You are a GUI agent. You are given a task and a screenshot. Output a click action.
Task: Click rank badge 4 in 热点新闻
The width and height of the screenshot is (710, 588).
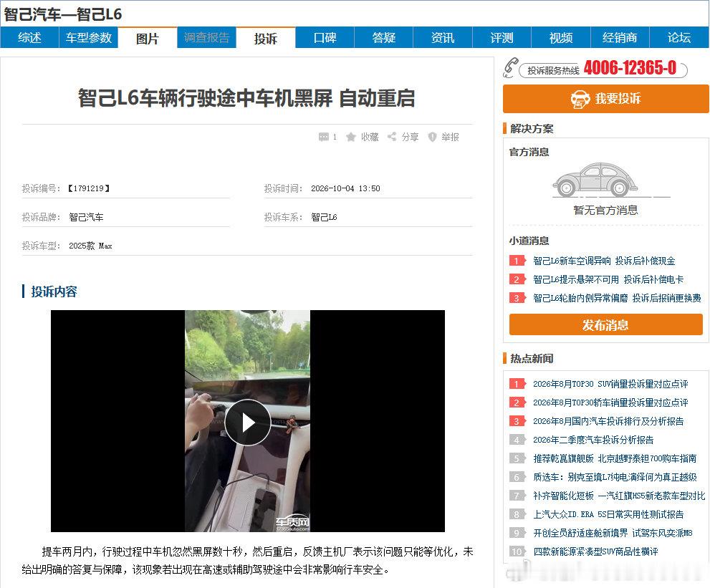[517, 440]
